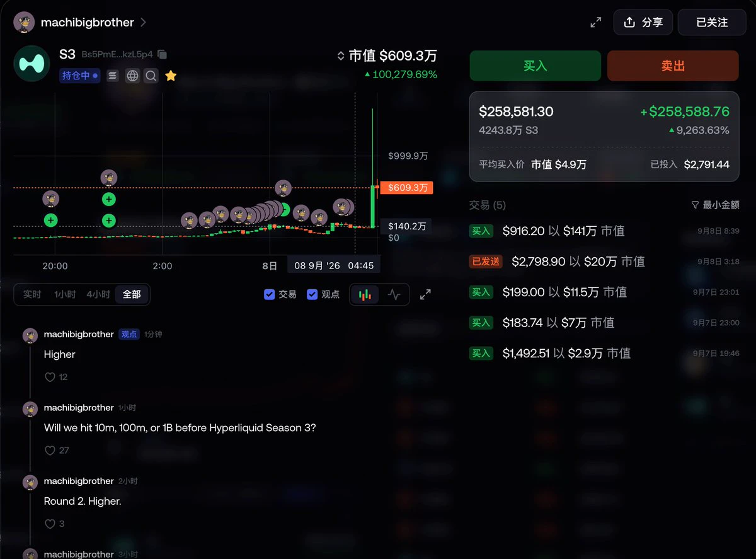Click the 交易 (5) heading
The height and width of the screenshot is (559, 756).
click(x=488, y=205)
